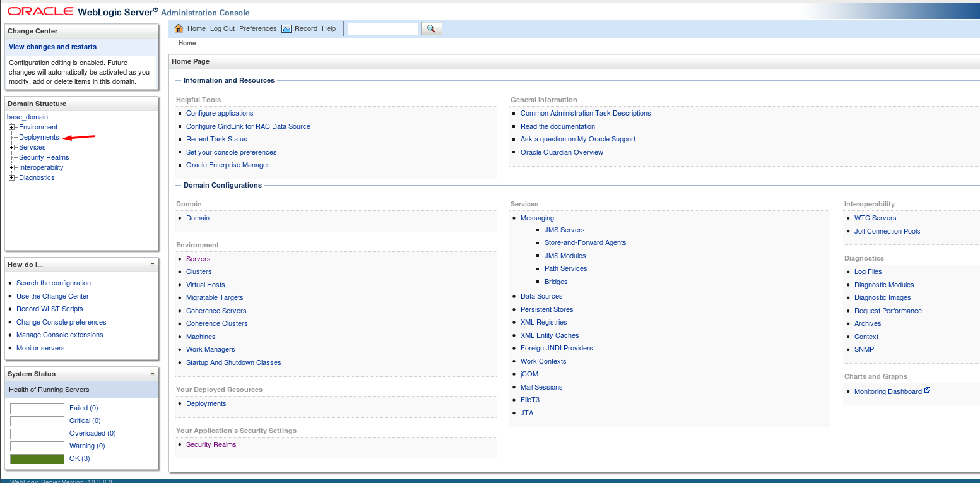Click the Failed (0) health link
This screenshot has height=483, width=980.
click(x=83, y=408)
